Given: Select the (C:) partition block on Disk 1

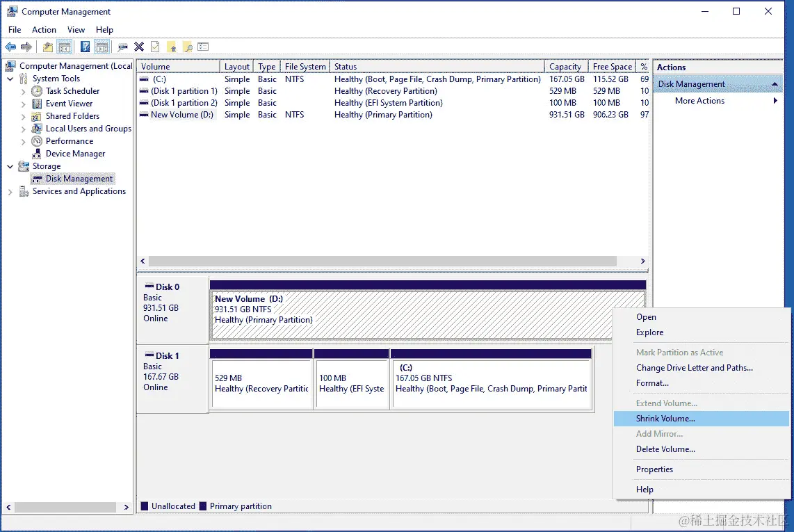Looking at the screenshot, I should [491, 384].
